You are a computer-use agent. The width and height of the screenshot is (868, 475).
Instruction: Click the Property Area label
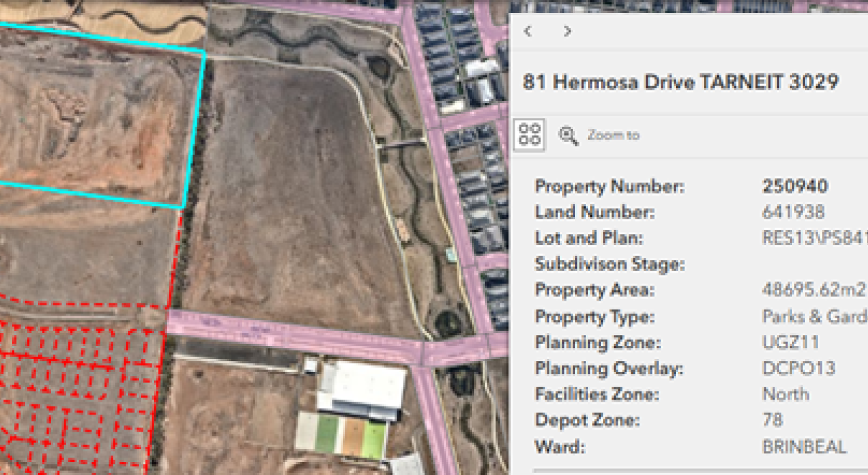tap(595, 290)
